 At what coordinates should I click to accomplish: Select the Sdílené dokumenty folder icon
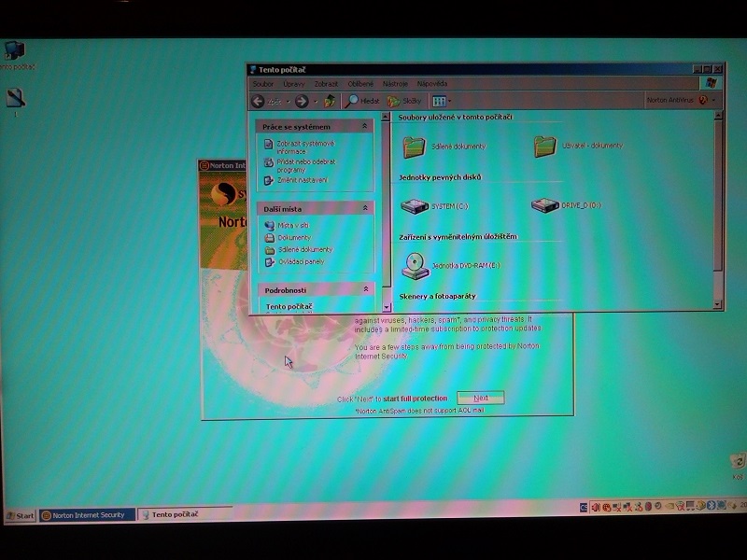414,147
